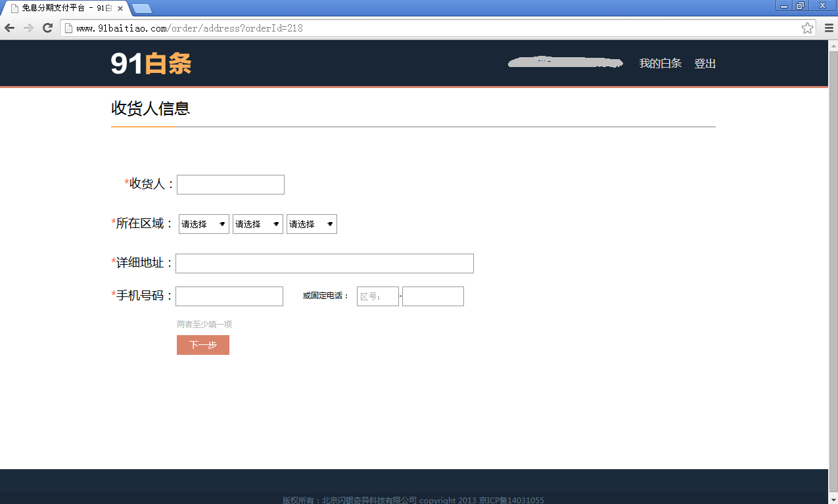
Task: Open the city dropdown next to the province selector
Action: 257,223
